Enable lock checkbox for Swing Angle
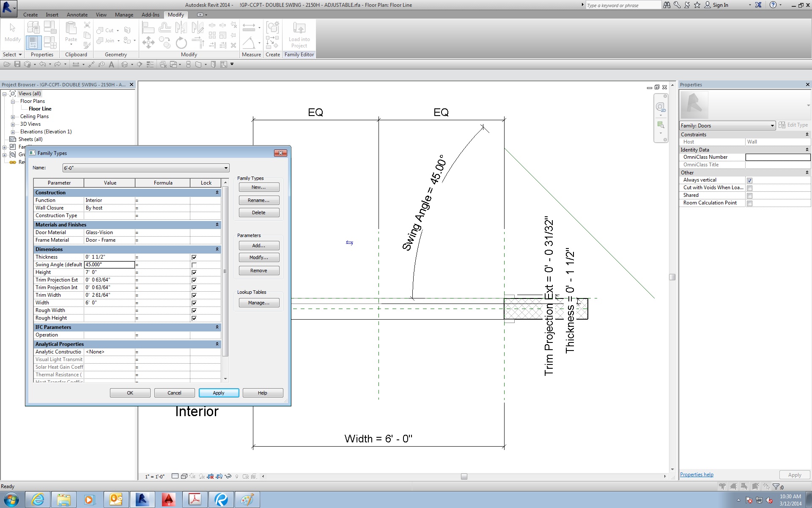This screenshot has width=812, height=508. pyautogui.click(x=194, y=265)
